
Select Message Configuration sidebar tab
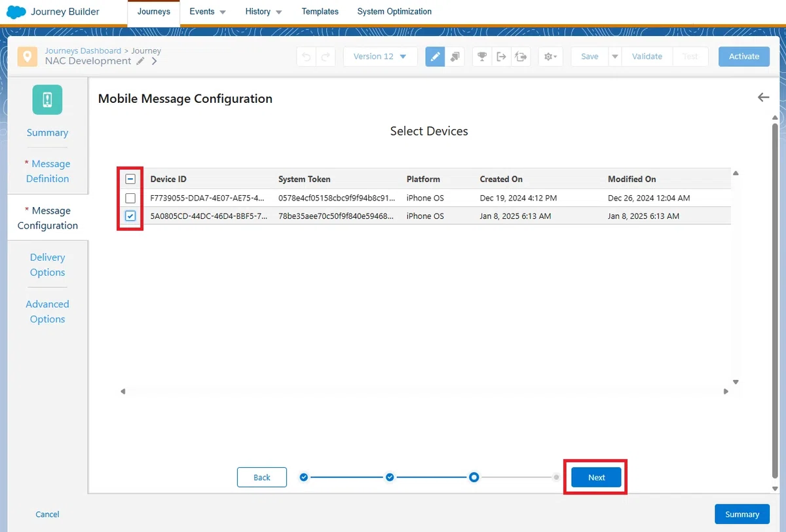47,218
